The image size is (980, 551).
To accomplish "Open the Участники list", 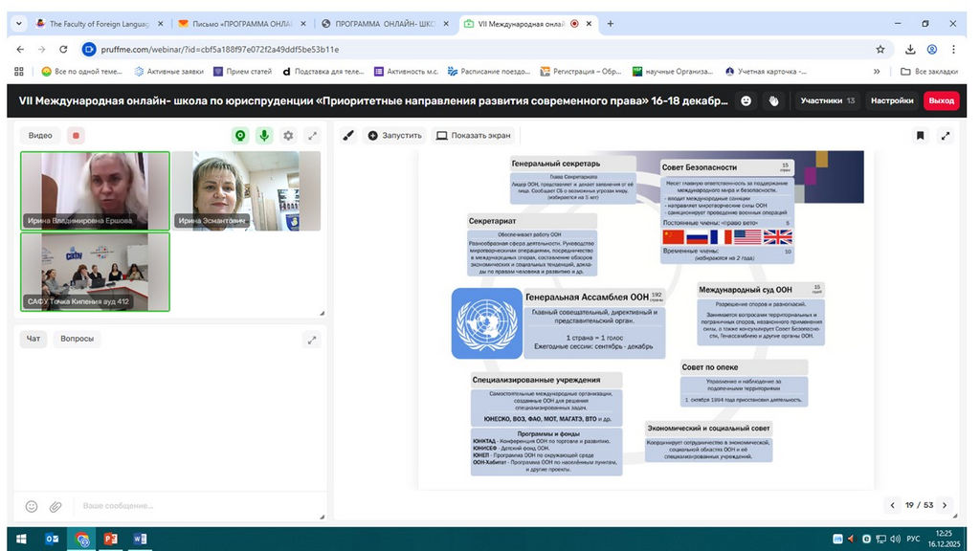I will (827, 100).
